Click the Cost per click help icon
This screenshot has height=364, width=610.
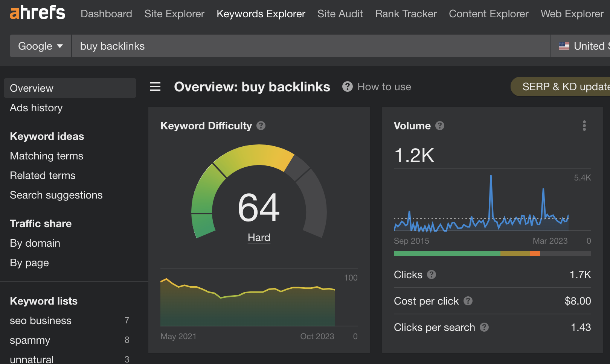pyautogui.click(x=468, y=301)
